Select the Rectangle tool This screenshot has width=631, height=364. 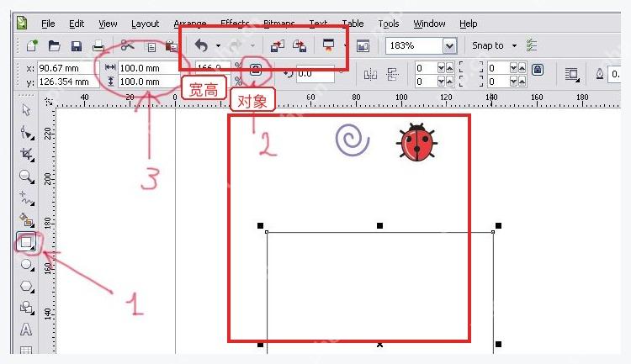click(x=27, y=242)
